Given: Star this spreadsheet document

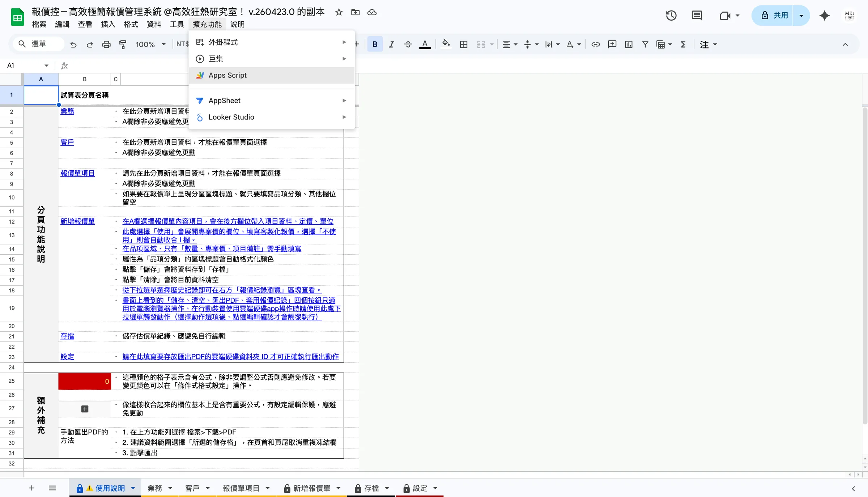Looking at the screenshot, I should 339,12.
